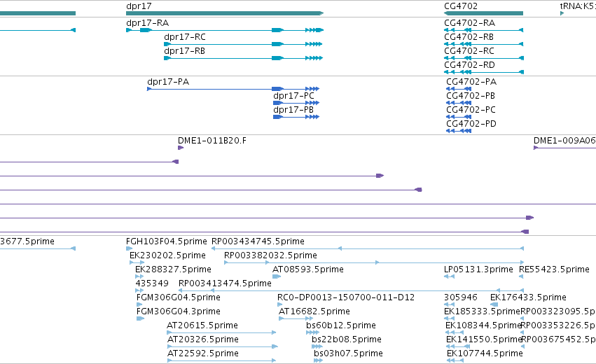Select AT22592.5prime EST label

click(x=203, y=353)
